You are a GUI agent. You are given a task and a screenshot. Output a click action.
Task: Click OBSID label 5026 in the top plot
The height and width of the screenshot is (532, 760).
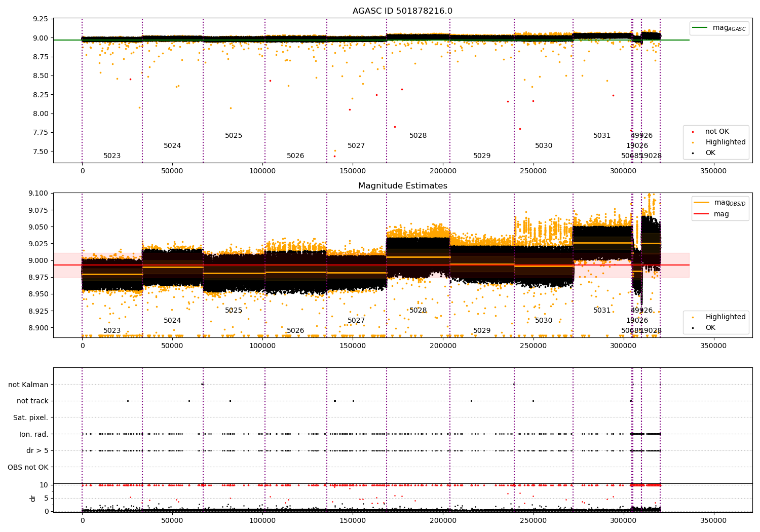pos(295,156)
